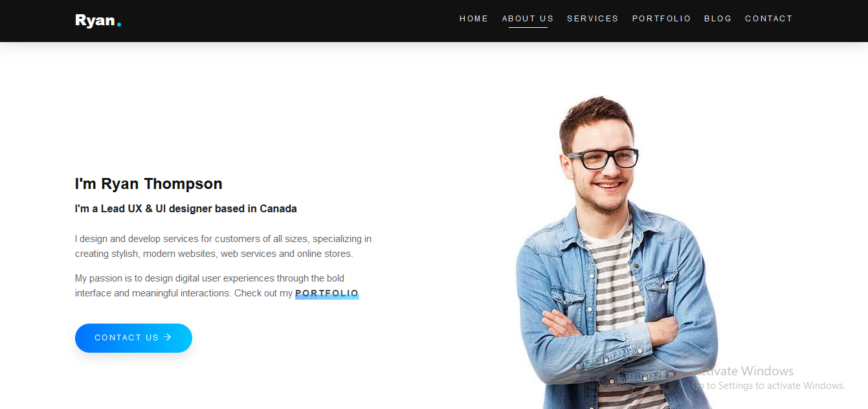Viewport: 868px width, 409px height.
Task: Click the arrow icon inside the Contact Us button
Action: pyautogui.click(x=168, y=337)
